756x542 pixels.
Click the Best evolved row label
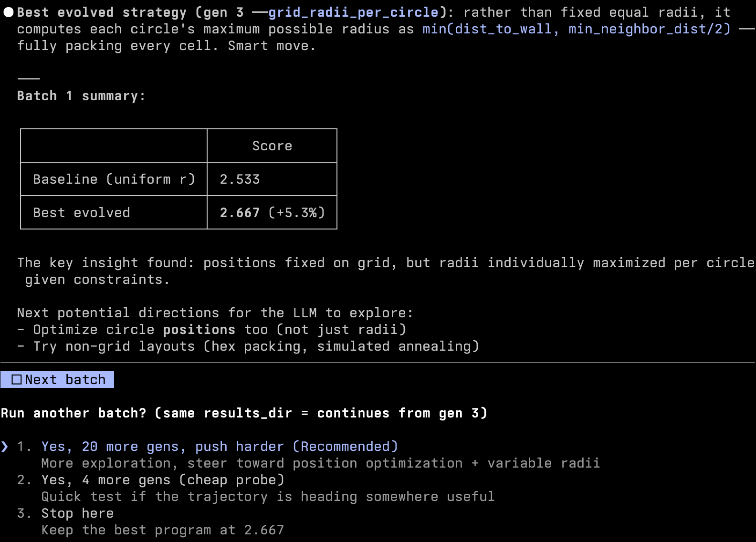click(82, 213)
